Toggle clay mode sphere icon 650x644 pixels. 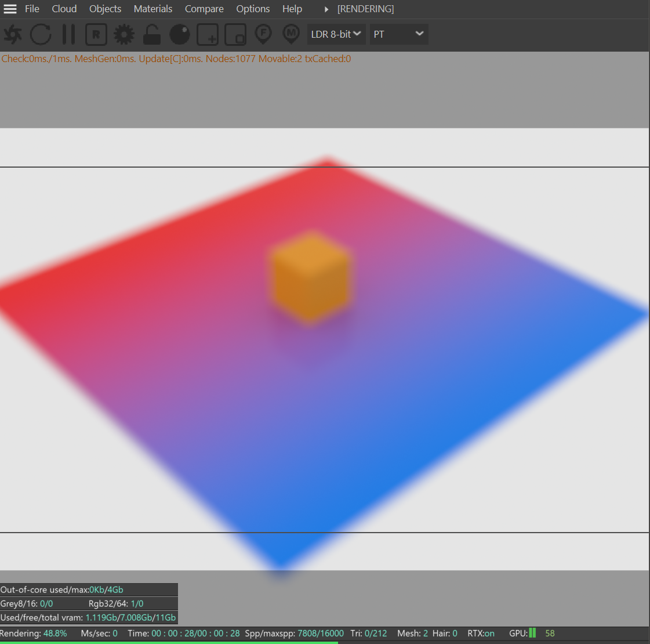(x=180, y=35)
